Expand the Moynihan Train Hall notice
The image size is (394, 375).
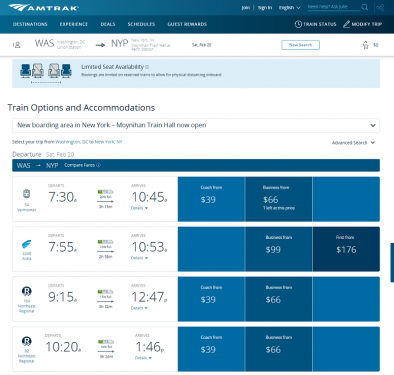click(x=196, y=125)
